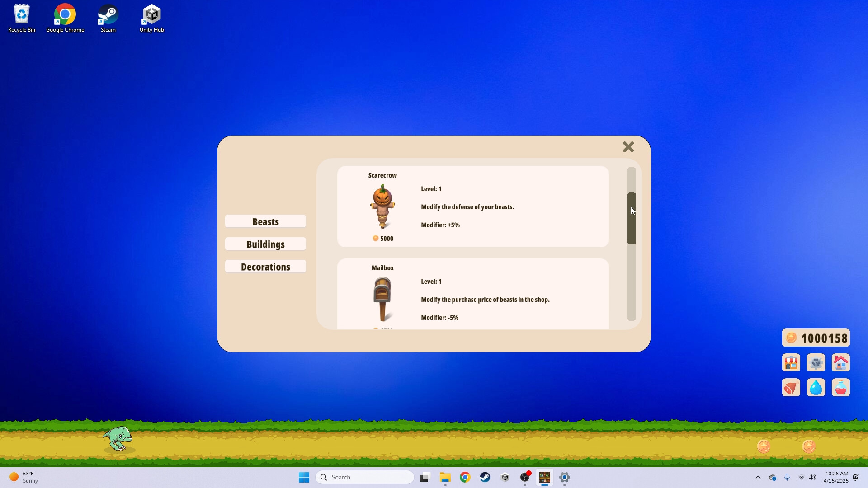Click the coin icon beside 1000158

(x=792, y=338)
